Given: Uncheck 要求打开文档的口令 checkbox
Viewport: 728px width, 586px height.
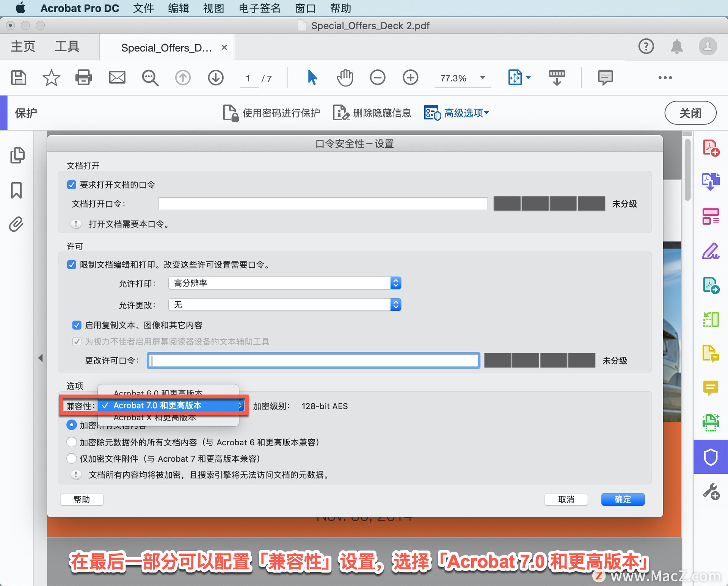Looking at the screenshot, I should point(71,185).
